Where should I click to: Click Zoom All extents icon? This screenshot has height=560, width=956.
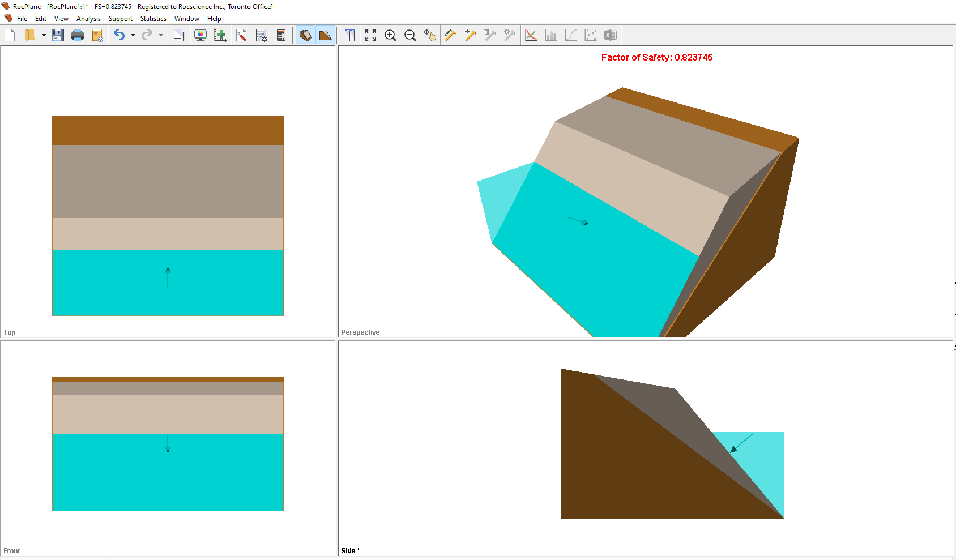click(x=370, y=35)
